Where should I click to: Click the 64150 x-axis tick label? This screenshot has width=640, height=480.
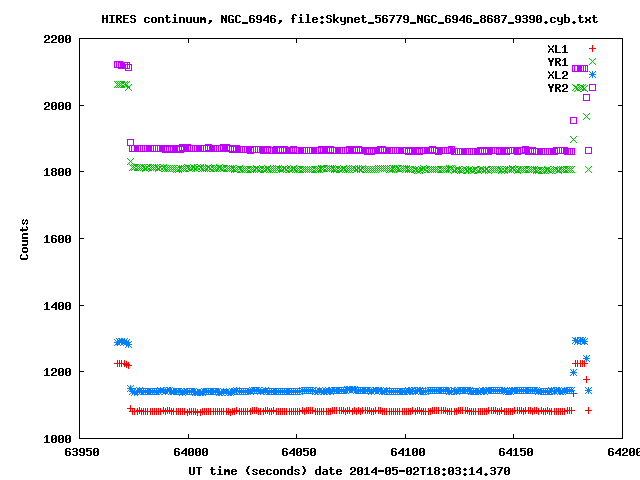(x=516, y=452)
